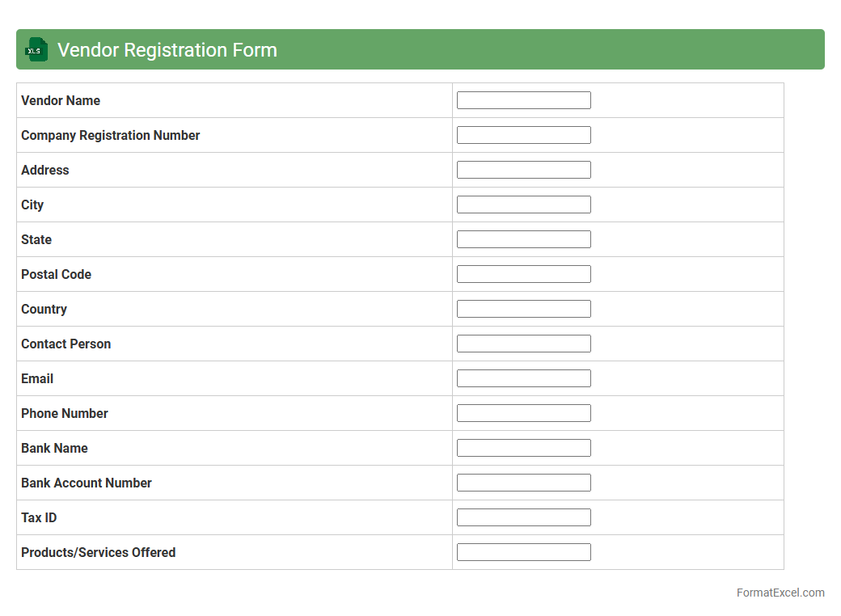Click the Bank Name text box
Viewport: 841px width, 616px height.
pyautogui.click(x=523, y=448)
